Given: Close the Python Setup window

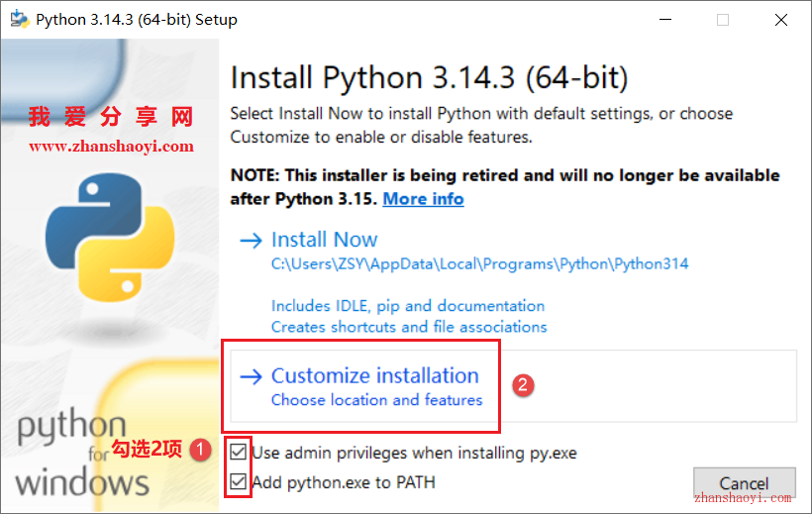Looking at the screenshot, I should (781, 20).
